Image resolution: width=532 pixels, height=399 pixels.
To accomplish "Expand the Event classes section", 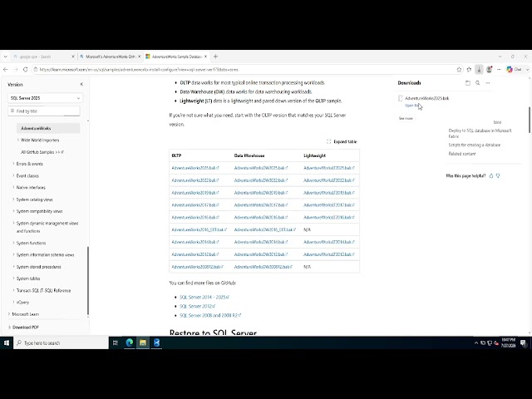I will (x=13, y=175).
